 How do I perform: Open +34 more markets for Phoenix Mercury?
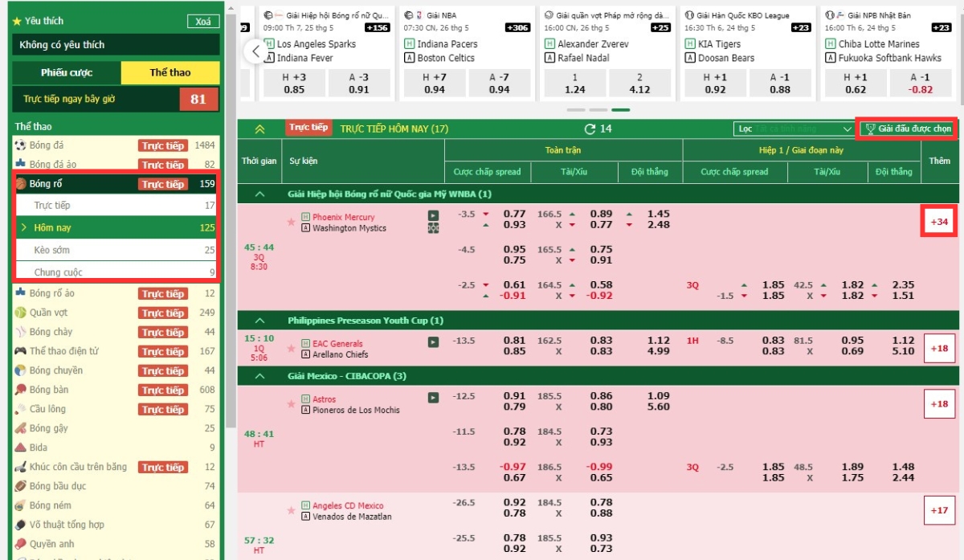[x=939, y=222]
